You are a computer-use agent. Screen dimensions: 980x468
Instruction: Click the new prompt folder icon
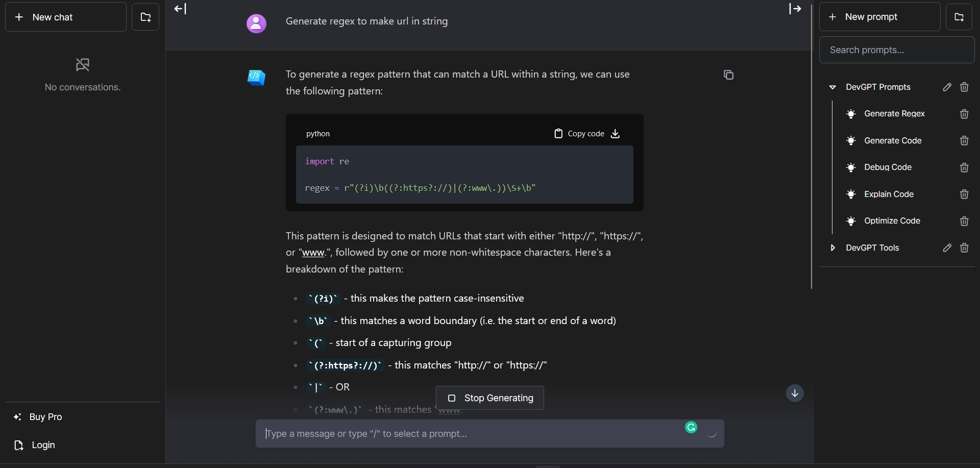click(959, 17)
